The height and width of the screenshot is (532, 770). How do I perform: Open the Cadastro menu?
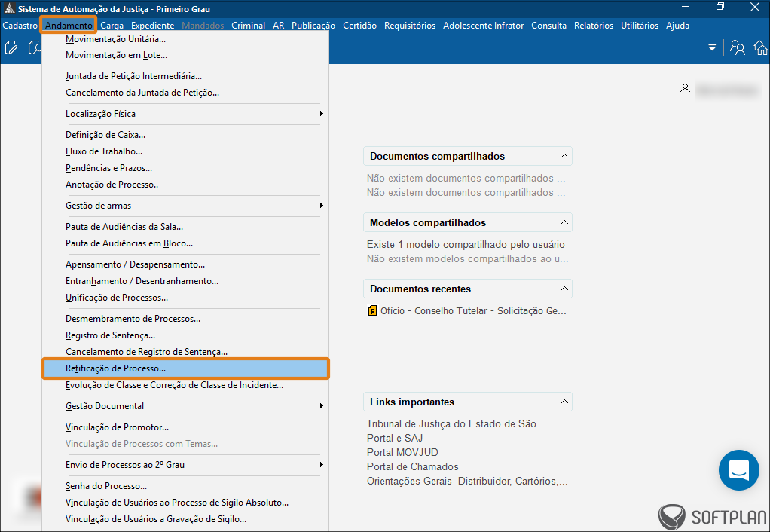(20, 26)
